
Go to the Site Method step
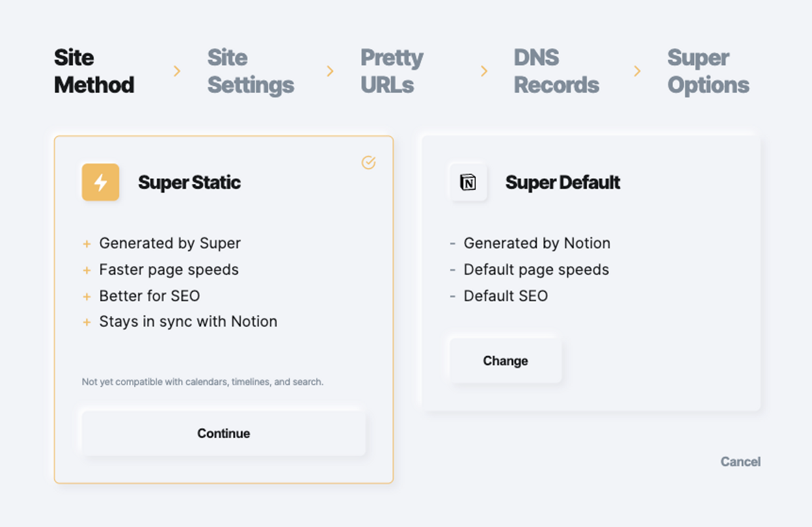click(94, 71)
